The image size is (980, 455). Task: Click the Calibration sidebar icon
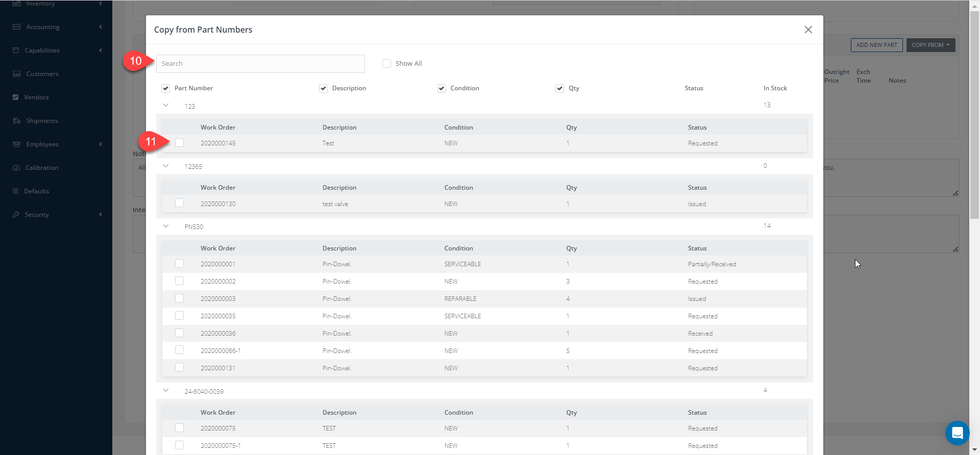[16, 168]
